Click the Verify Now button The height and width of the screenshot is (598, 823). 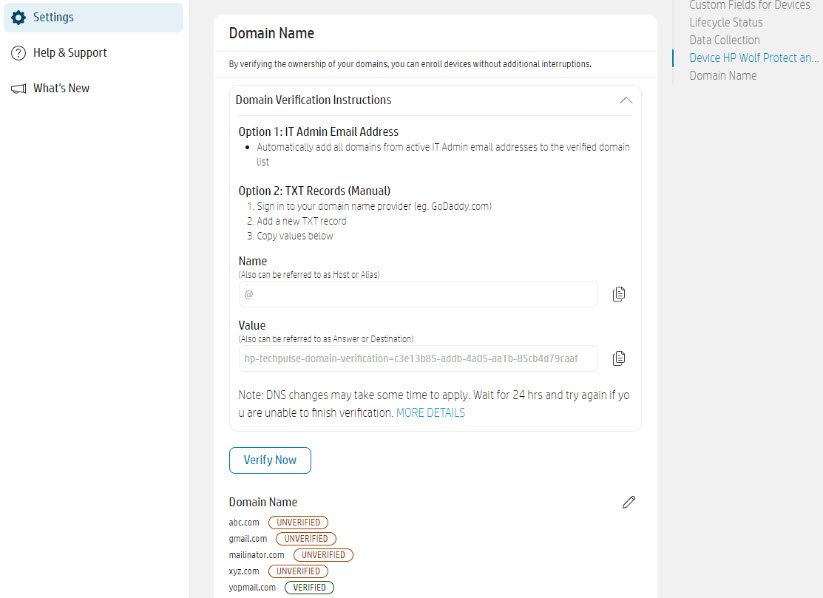tap(269, 460)
